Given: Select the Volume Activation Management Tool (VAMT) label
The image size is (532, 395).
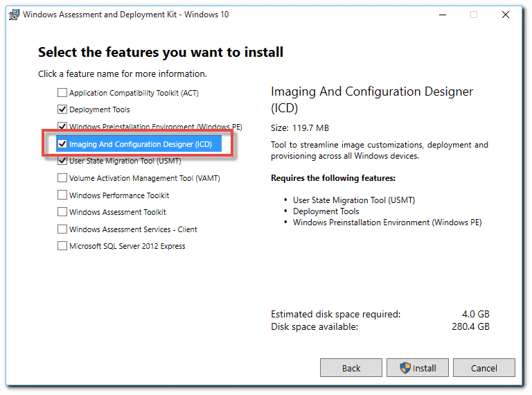Looking at the screenshot, I should 145,178.
